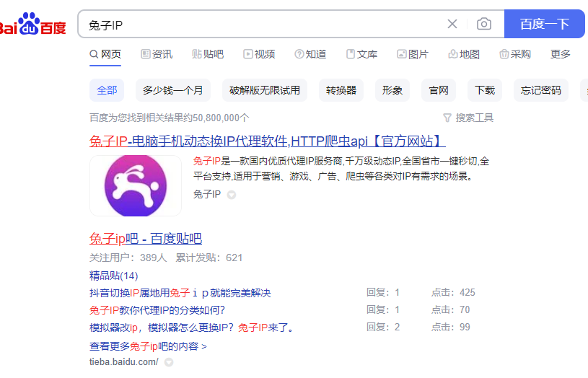
Task: Open the 精品贴(14) link
Action: [x=113, y=276]
